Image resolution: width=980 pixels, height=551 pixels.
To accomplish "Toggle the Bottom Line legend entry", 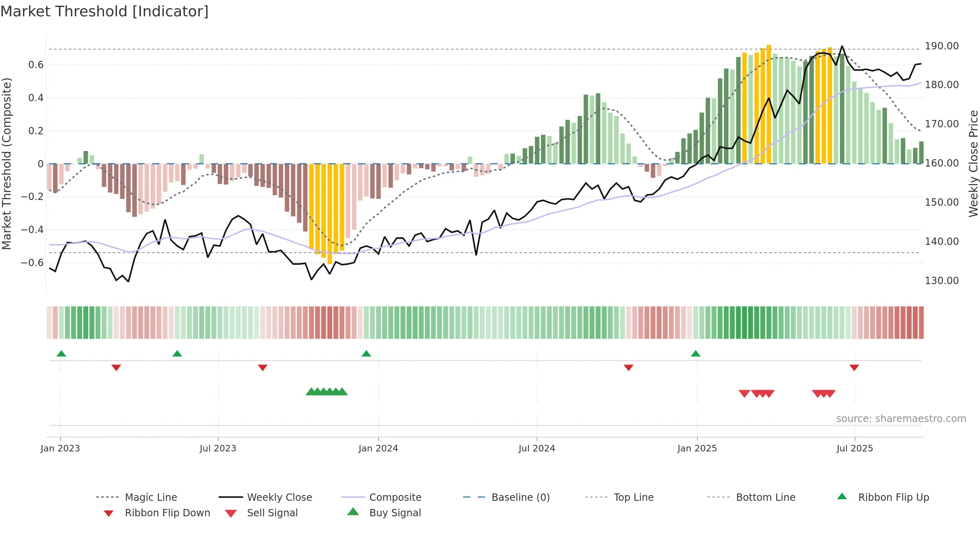I will tap(751, 497).
